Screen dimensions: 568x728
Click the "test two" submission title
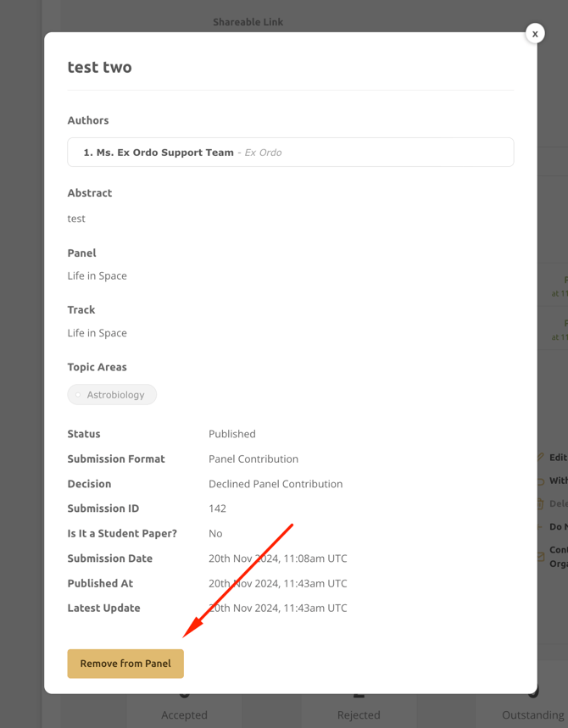(x=99, y=68)
